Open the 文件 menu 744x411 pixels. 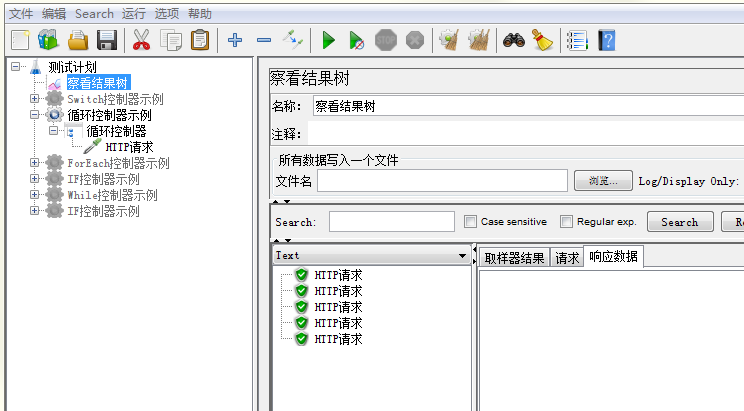(x=21, y=14)
